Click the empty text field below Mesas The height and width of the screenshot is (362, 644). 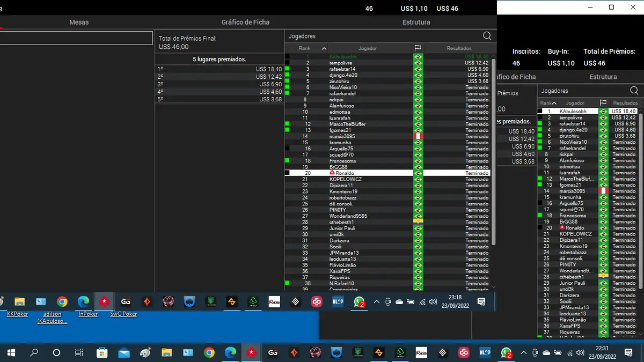click(x=76, y=38)
